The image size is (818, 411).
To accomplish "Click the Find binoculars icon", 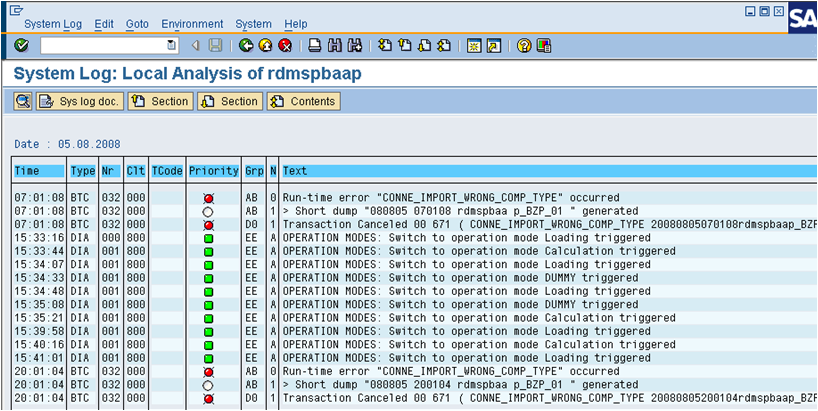I will 334,46.
